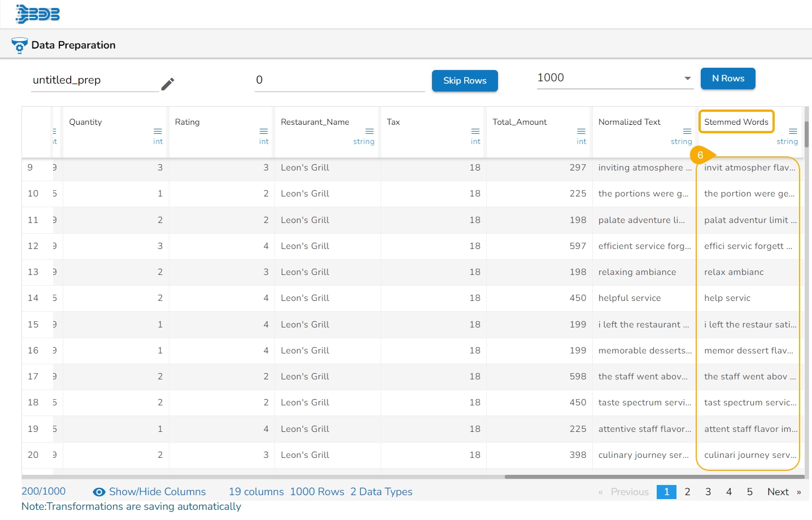Click the Skip Rows button
This screenshot has width=812, height=520.
[x=465, y=81]
